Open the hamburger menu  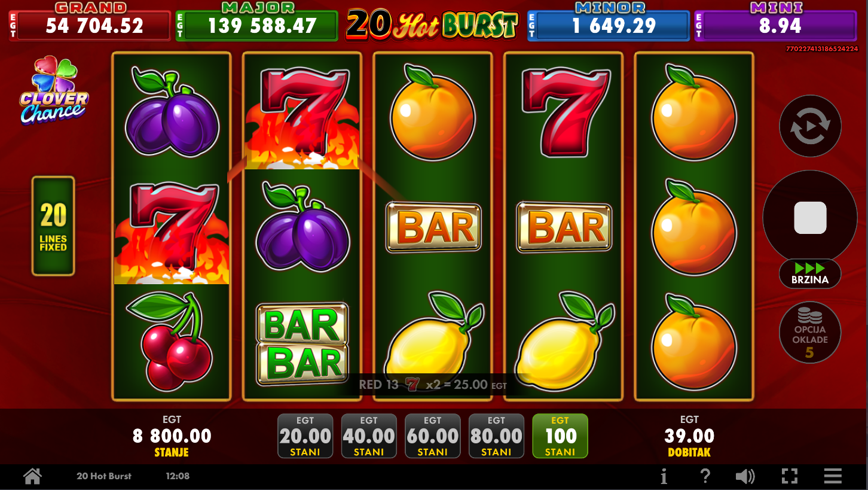coord(833,476)
